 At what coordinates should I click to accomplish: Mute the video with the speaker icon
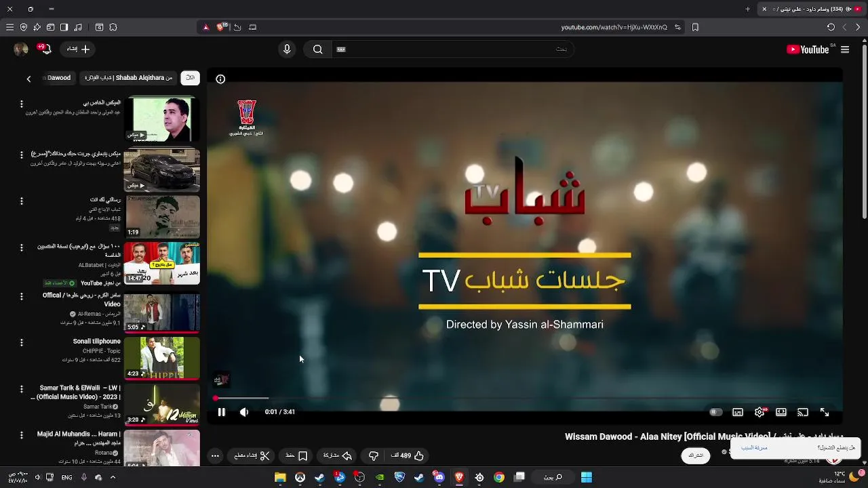click(x=244, y=412)
